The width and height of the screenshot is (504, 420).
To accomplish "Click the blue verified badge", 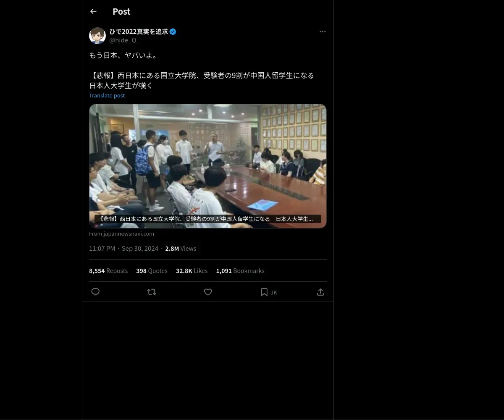I will pos(173,31).
